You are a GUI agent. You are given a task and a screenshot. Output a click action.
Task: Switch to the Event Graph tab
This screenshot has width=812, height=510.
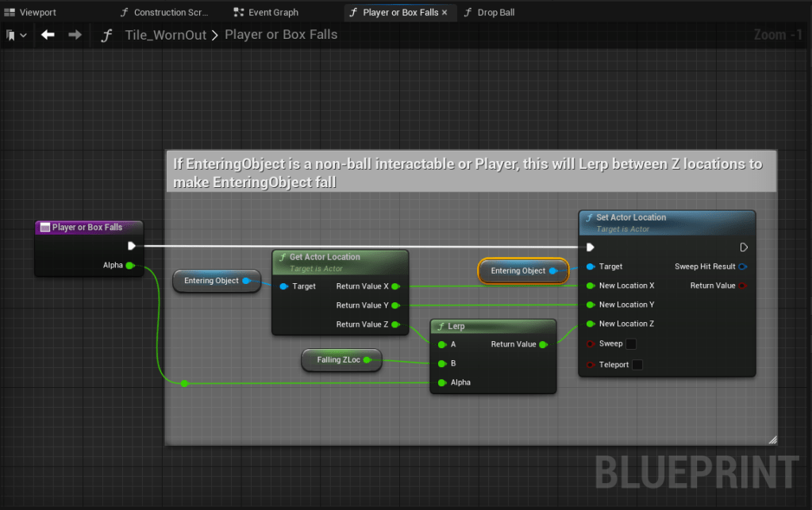pos(267,13)
